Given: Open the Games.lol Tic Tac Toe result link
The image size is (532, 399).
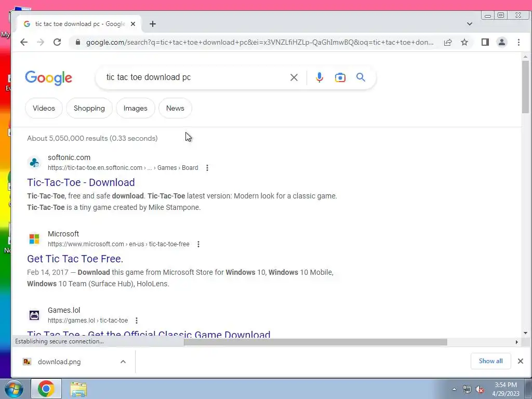Looking at the screenshot, I should coord(149,334).
